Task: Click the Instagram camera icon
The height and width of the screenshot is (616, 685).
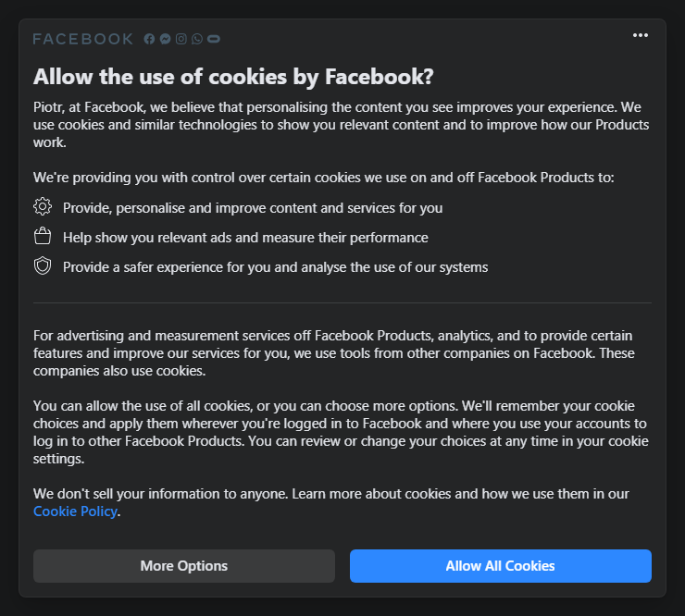Action: point(181,39)
